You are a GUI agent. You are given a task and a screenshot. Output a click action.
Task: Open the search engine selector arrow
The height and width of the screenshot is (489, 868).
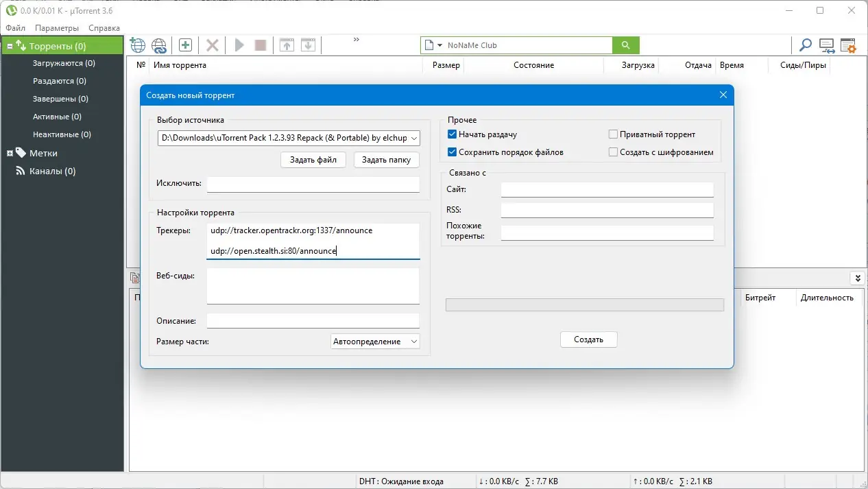click(x=439, y=45)
